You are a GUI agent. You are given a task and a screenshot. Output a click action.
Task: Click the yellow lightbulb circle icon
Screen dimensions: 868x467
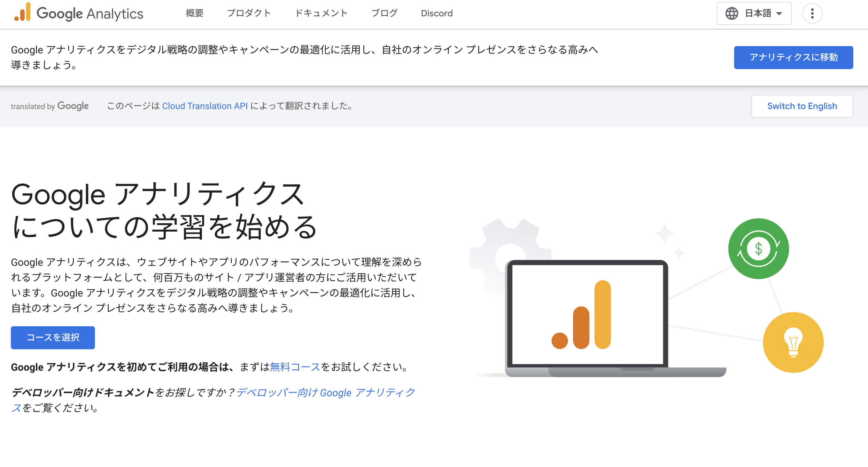pos(793,342)
